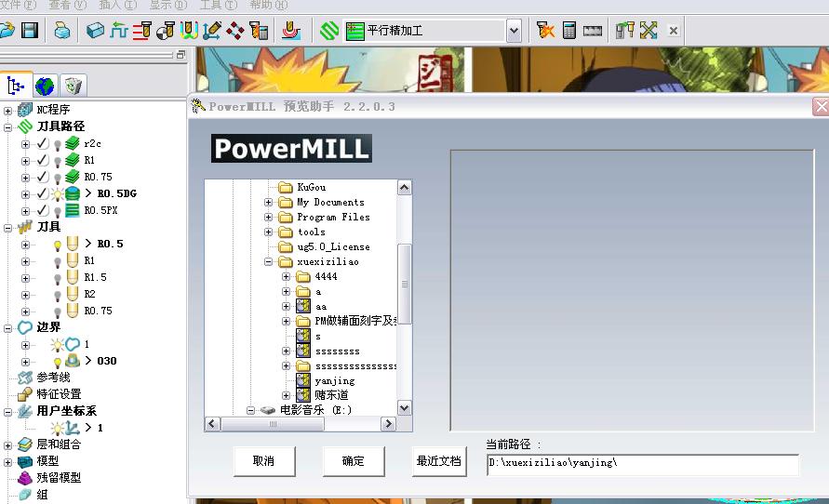The image size is (829, 504).
Task: Expand the 模型 tree node
Action: (x=8, y=462)
